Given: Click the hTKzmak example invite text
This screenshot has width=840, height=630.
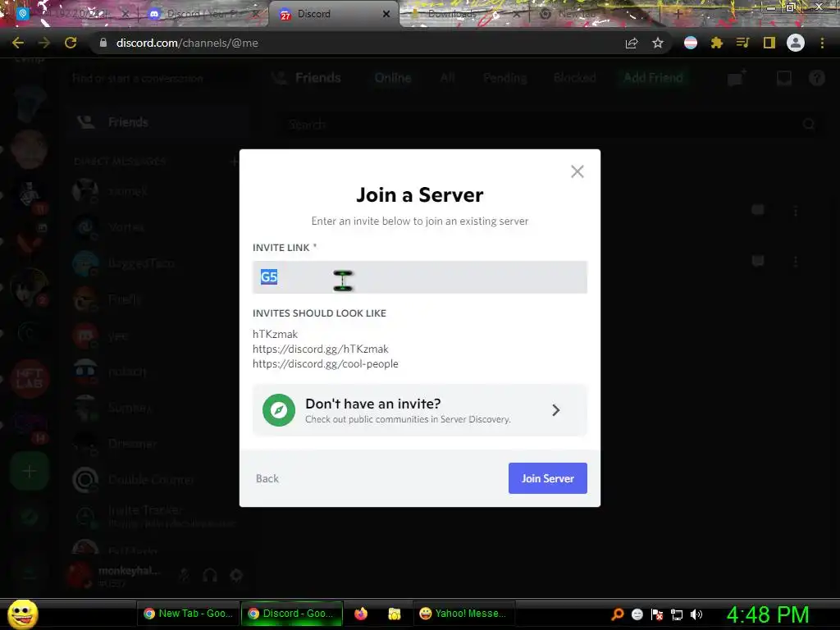Looking at the screenshot, I should tap(275, 334).
